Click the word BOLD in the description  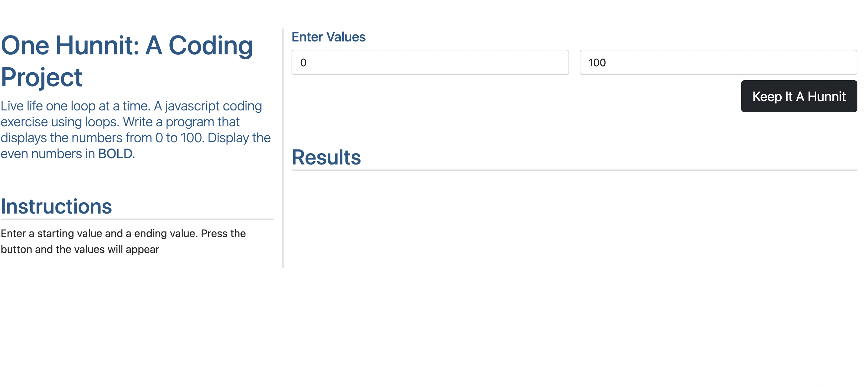[115, 154]
